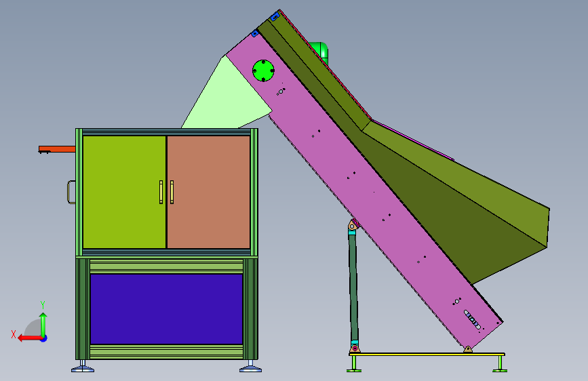
Task: Select the slotted tension adjuster near conveyor bottom
Action: pos(472,320)
